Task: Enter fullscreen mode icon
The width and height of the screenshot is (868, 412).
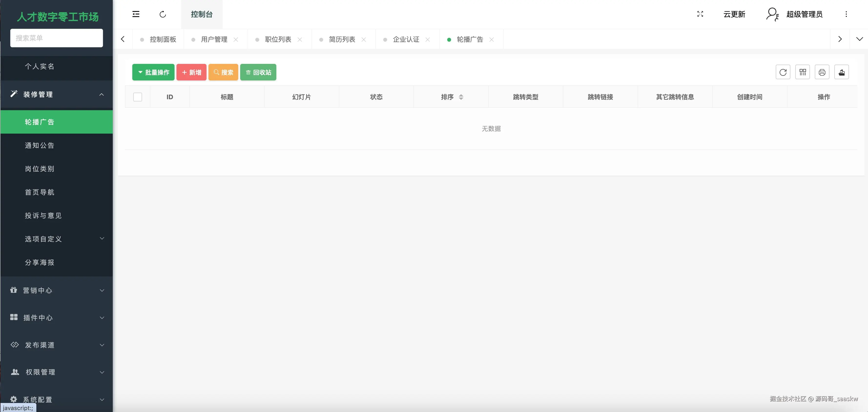Action: (x=700, y=14)
